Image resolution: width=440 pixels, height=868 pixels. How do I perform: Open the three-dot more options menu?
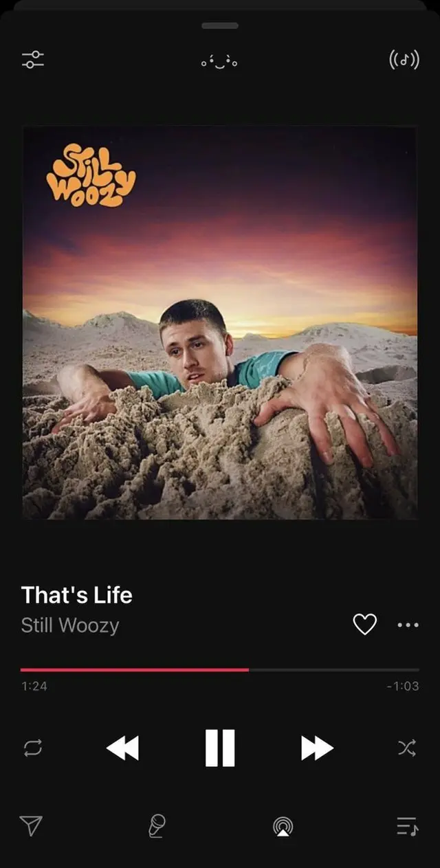tap(408, 625)
